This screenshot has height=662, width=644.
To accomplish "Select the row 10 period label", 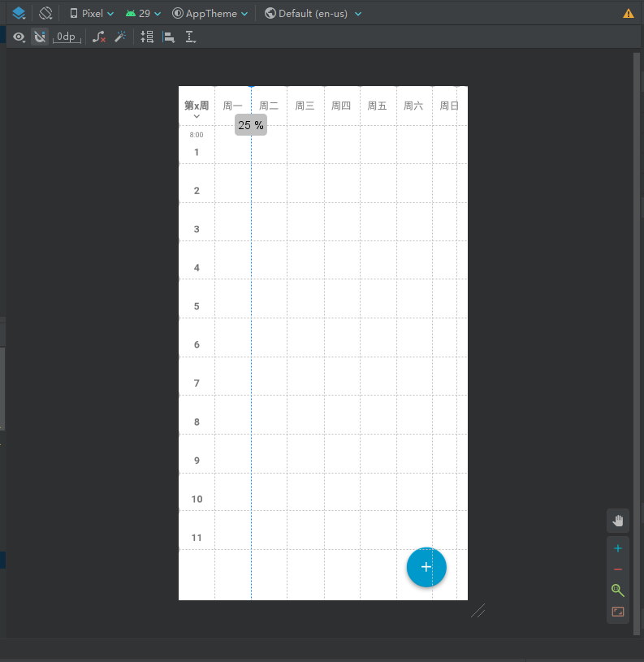I will (197, 499).
